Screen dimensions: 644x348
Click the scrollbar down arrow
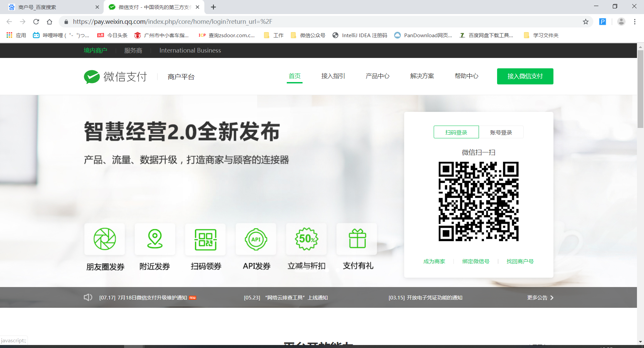point(640,342)
